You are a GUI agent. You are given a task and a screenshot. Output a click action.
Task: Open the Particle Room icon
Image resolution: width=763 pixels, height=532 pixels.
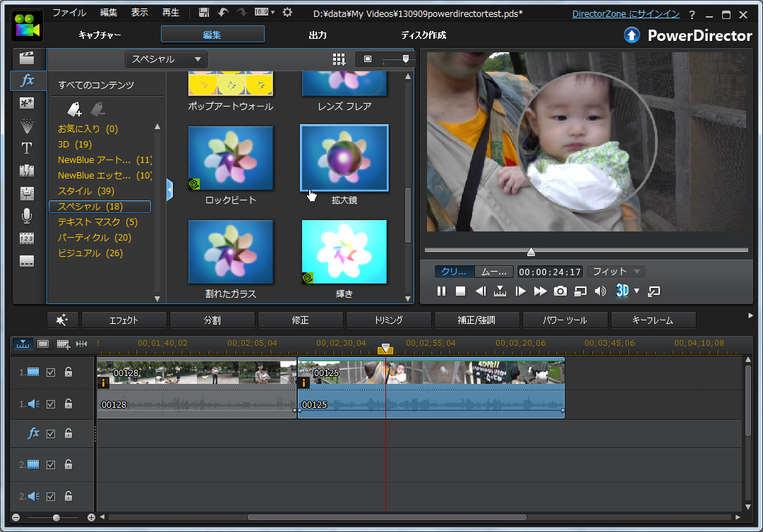[27, 126]
